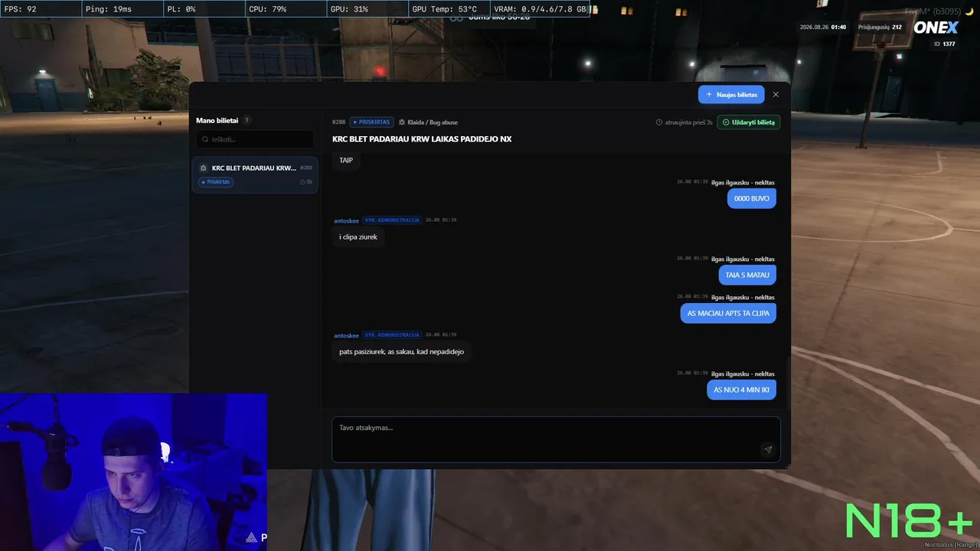Click the 'TAIA S MATAU' message bubble
This screenshot has width=980, height=551.
(747, 275)
